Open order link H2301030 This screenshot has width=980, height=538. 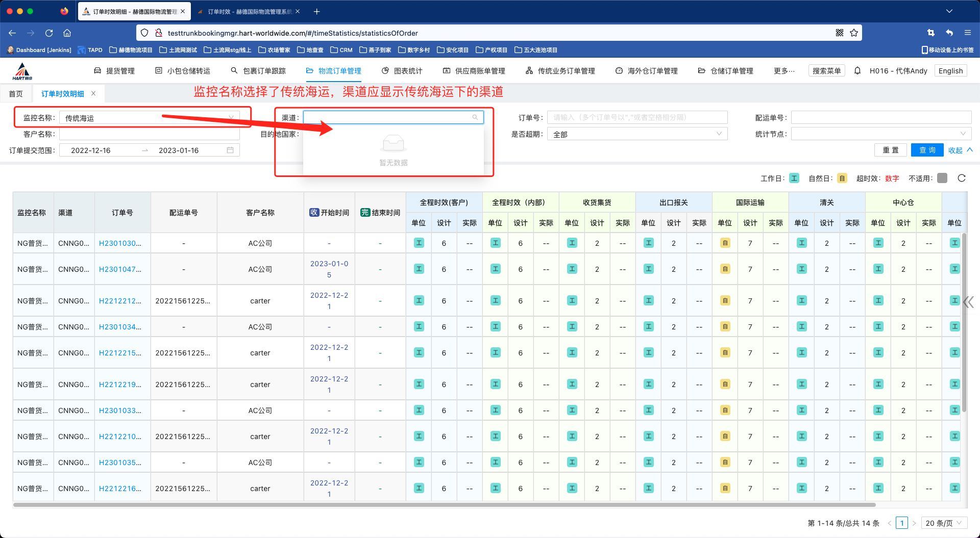[x=120, y=243]
